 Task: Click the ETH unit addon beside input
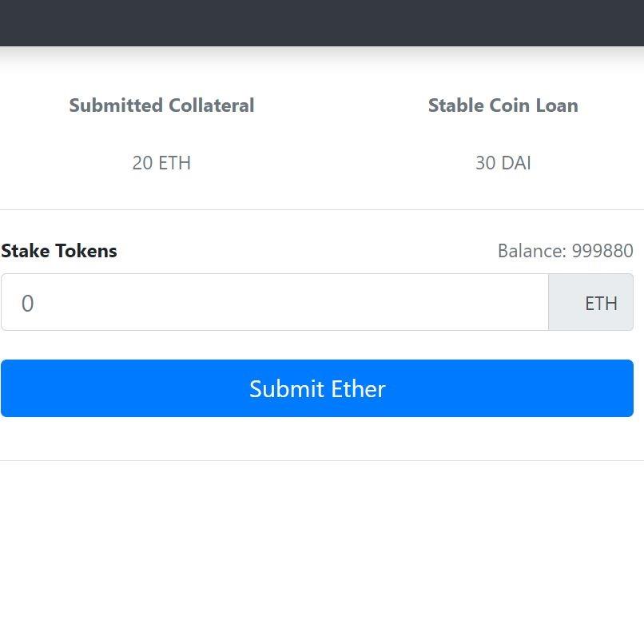(x=591, y=303)
